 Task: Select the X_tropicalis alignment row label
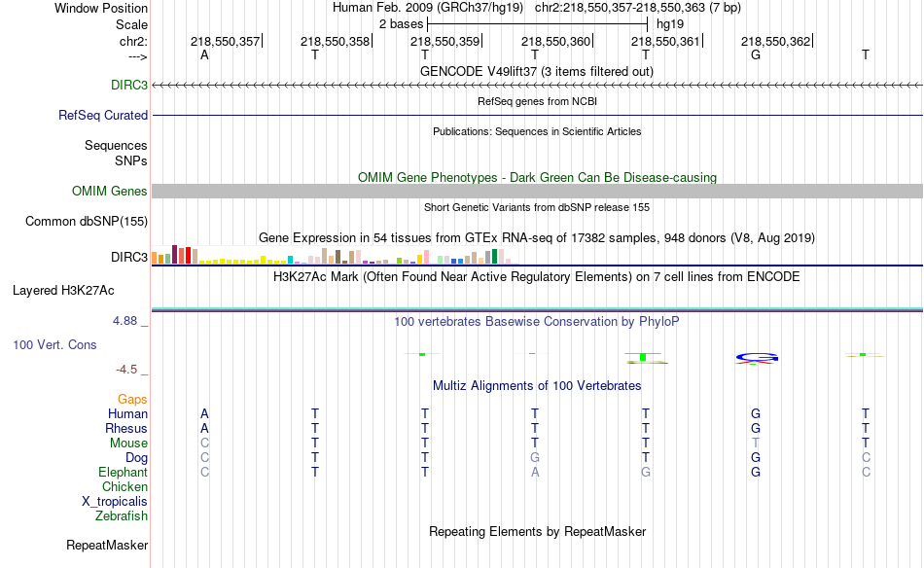click(x=115, y=502)
